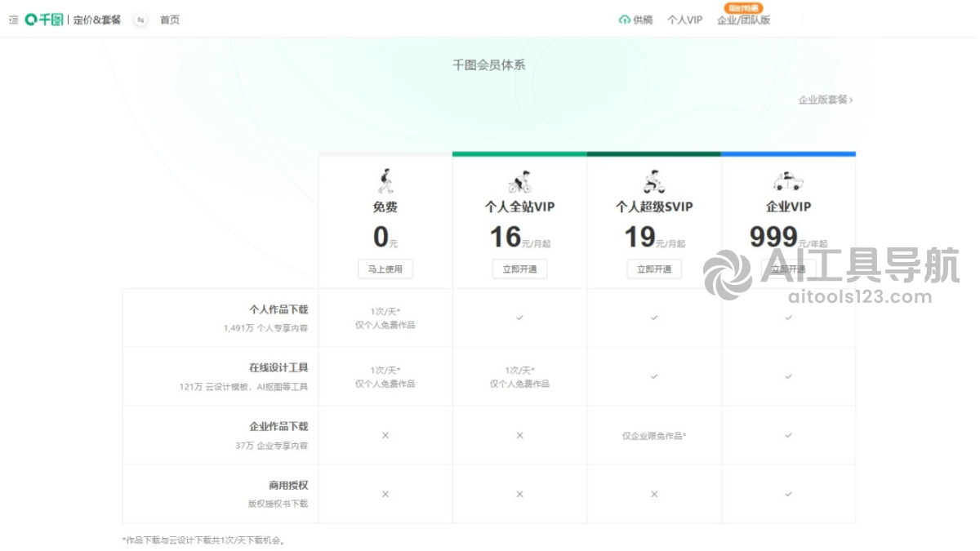This screenshot has height=551, width=980.
Task: Click the bicycle icon above 个人全站VIP
Action: (x=519, y=181)
